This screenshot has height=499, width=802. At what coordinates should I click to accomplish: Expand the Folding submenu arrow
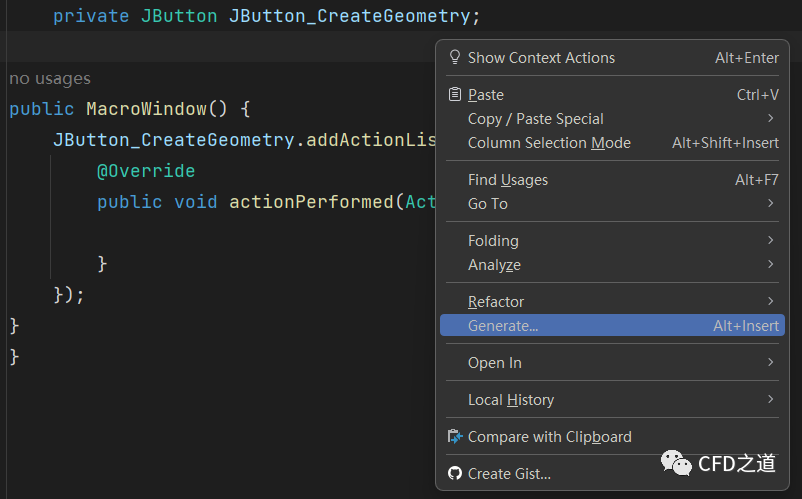click(771, 241)
